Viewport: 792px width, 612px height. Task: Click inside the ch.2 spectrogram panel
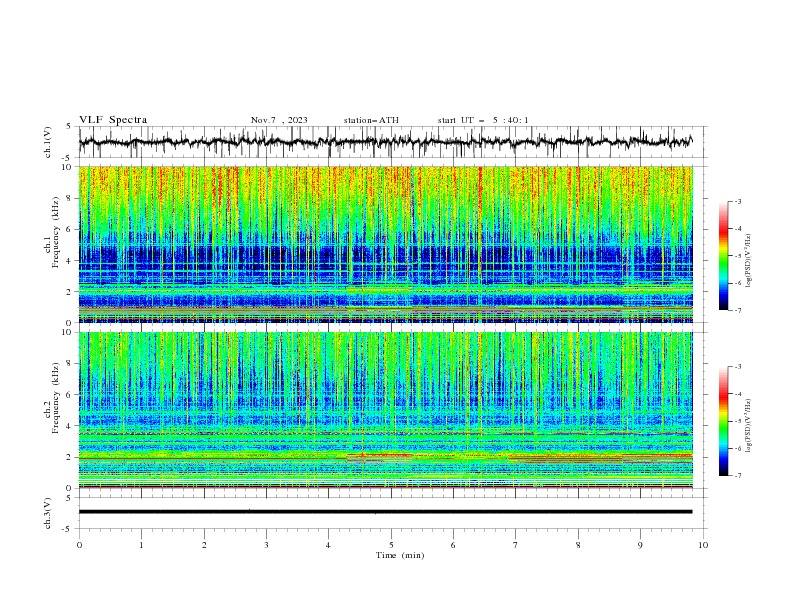pos(385,410)
